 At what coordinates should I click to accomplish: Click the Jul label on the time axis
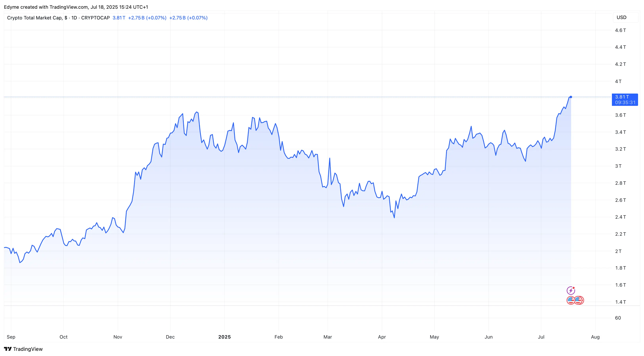point(541,337)
